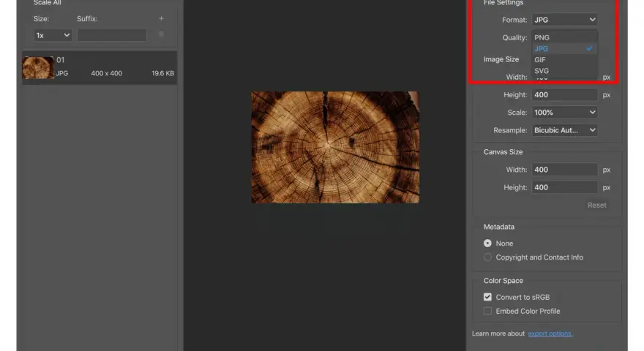The image size is (644, 351).
Task: Click the Canvas Size Height field
Action: tap(565, 187)
